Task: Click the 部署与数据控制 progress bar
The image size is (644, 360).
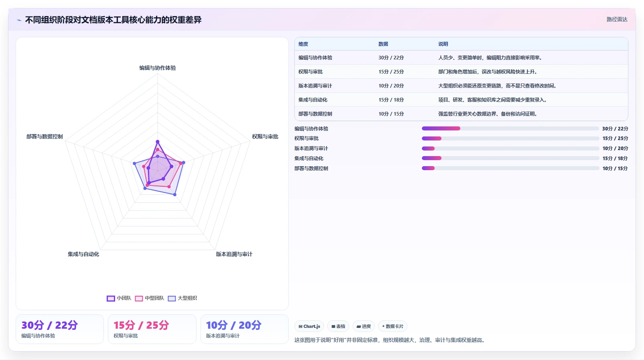Action: tap(510, 168)
